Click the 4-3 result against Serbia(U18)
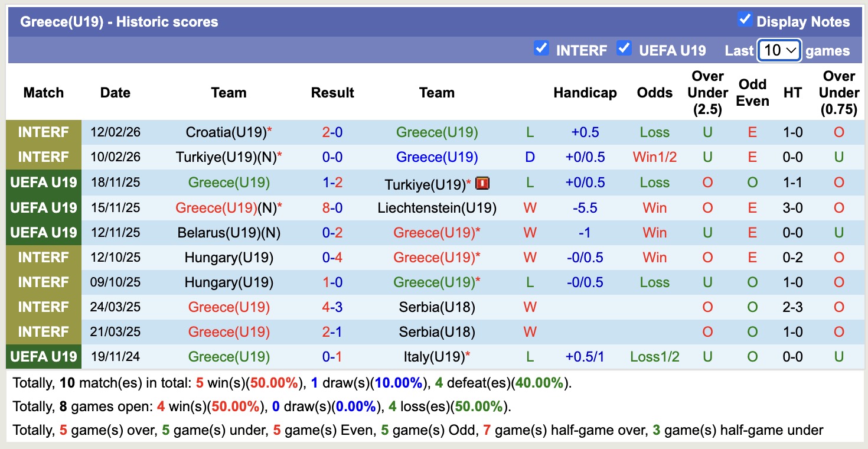This screenshot has width=868, height=449. [332, 307]
